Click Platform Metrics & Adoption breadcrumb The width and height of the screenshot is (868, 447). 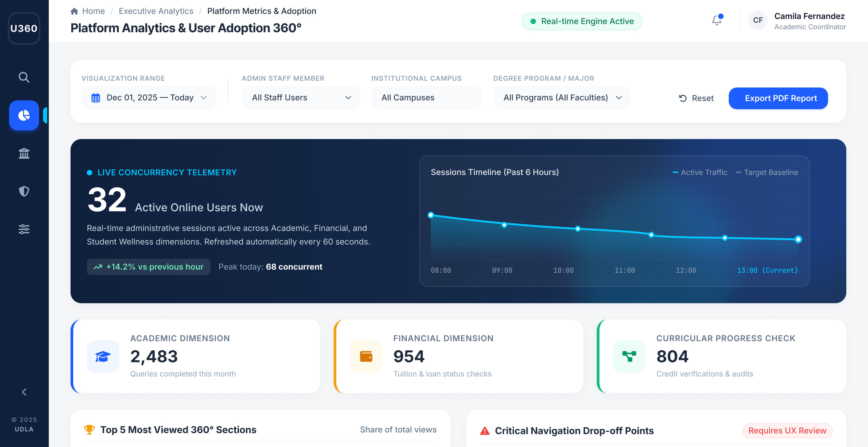tap(262, 11)
